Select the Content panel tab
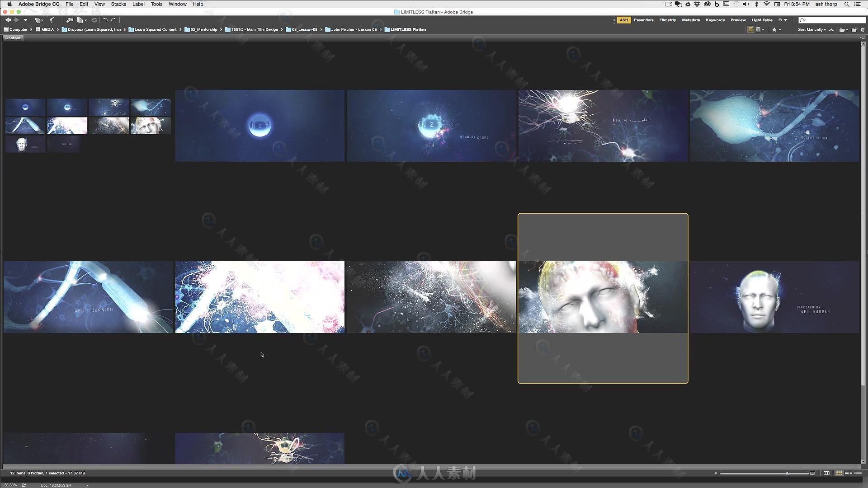 (13, 38)
